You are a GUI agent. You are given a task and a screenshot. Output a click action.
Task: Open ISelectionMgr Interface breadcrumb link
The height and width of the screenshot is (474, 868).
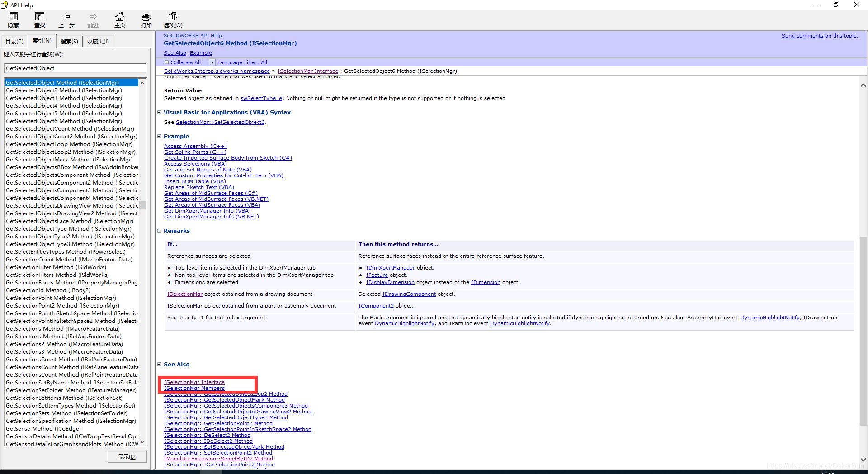coord(307,71)
